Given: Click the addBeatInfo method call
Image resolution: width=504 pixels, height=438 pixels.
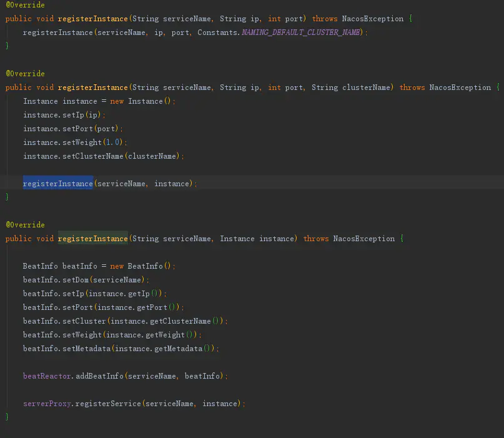Looking at the screenshot, I should coord(99,376).
